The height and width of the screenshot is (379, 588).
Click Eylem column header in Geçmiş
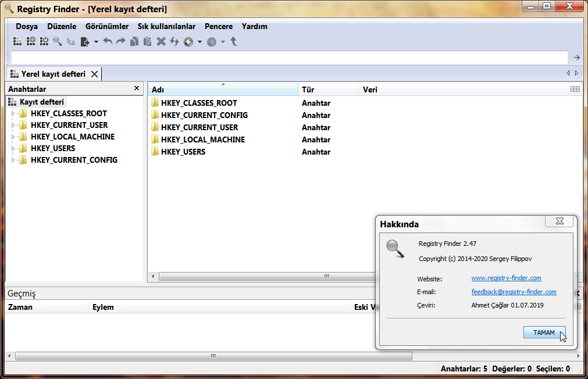[219, 307]
